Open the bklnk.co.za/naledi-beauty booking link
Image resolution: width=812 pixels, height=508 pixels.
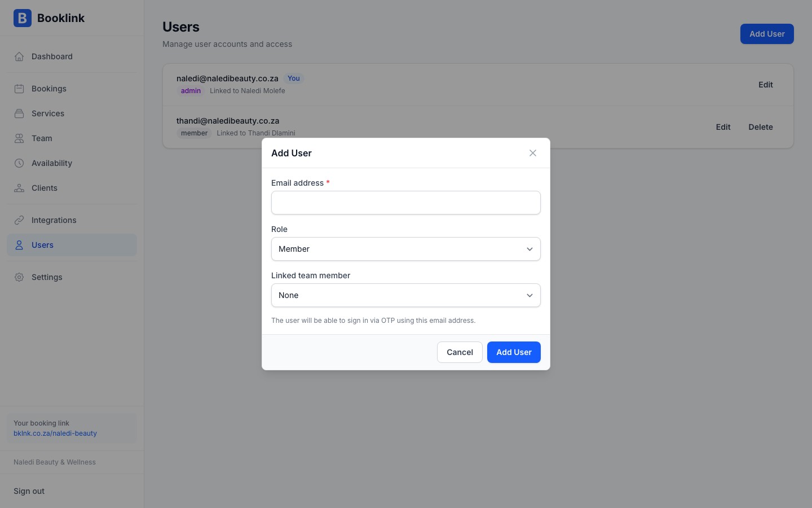[55, 433]
